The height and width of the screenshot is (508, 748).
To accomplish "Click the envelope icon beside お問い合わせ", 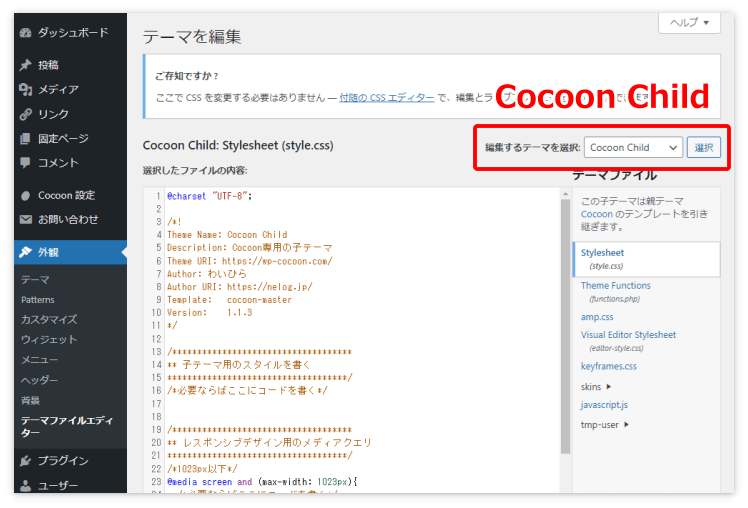I will pyautogui.click(x=26, y=219).
